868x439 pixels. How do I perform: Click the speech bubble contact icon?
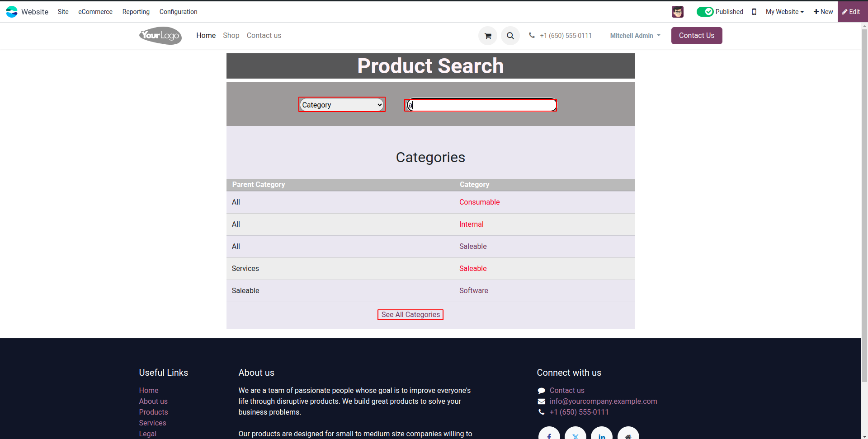(x=541, y=391)
